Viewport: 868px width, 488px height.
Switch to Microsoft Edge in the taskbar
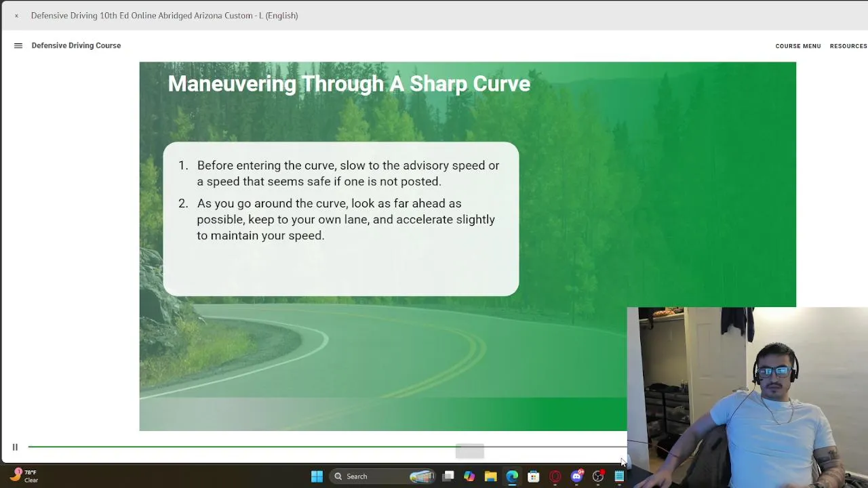(x=512, y=476)
